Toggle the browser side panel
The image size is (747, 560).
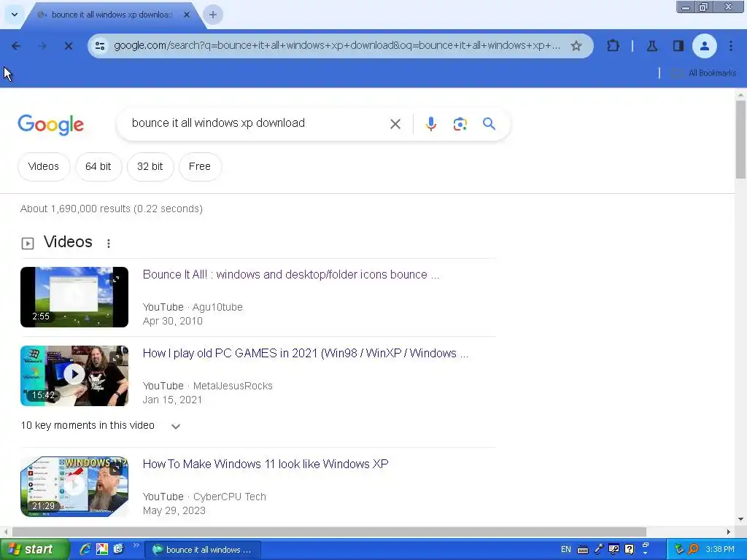click(678, 46)
